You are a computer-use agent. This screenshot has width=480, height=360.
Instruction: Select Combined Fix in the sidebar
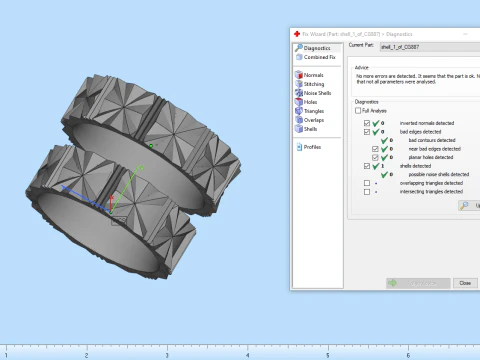pyautogui.click(x=316, y=57)
